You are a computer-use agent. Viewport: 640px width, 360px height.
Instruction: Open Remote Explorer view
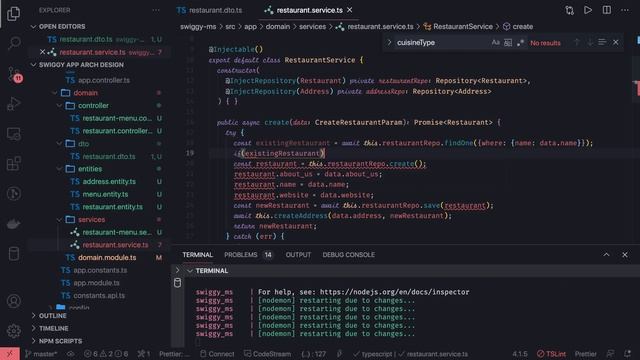(x=13, y=134)
